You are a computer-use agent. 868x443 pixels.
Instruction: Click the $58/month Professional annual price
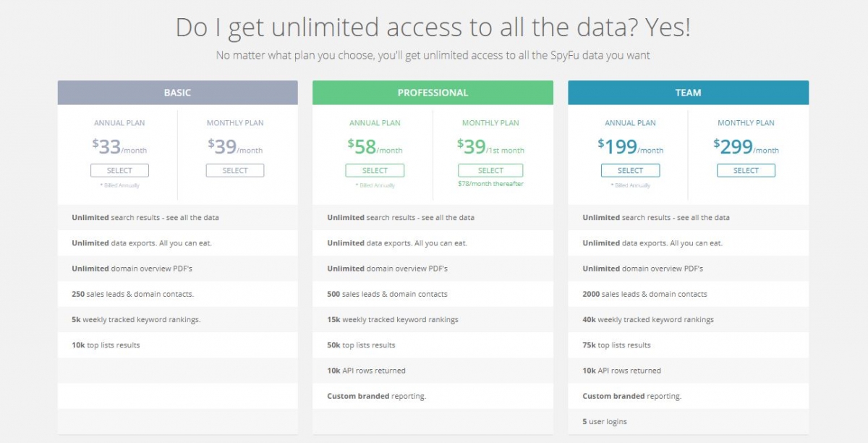pyautogui.click(x=375, y=148)
